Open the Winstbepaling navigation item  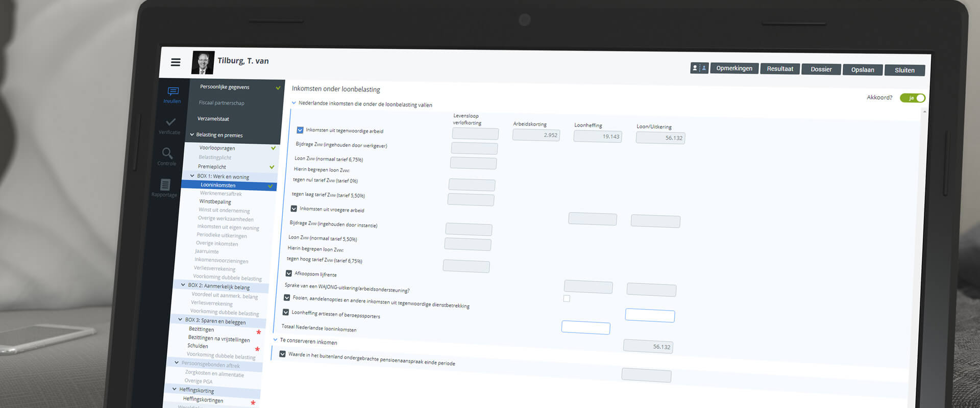(215, 202)
